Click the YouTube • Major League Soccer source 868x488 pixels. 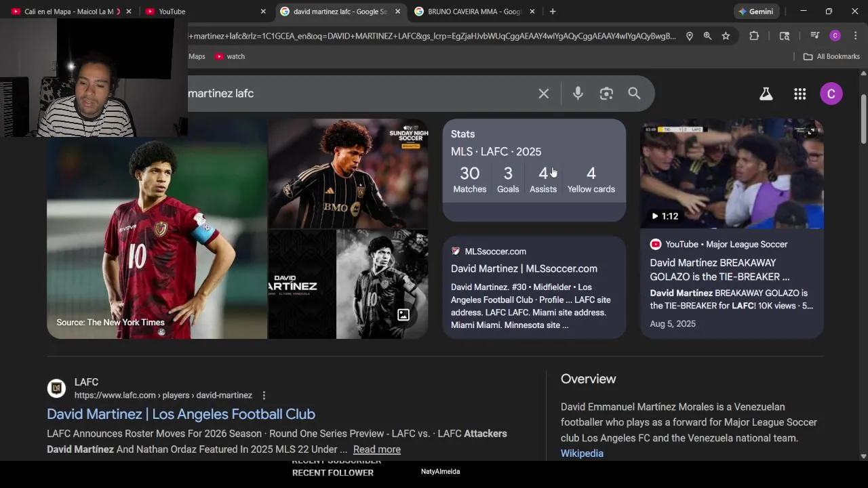point(726,245)
